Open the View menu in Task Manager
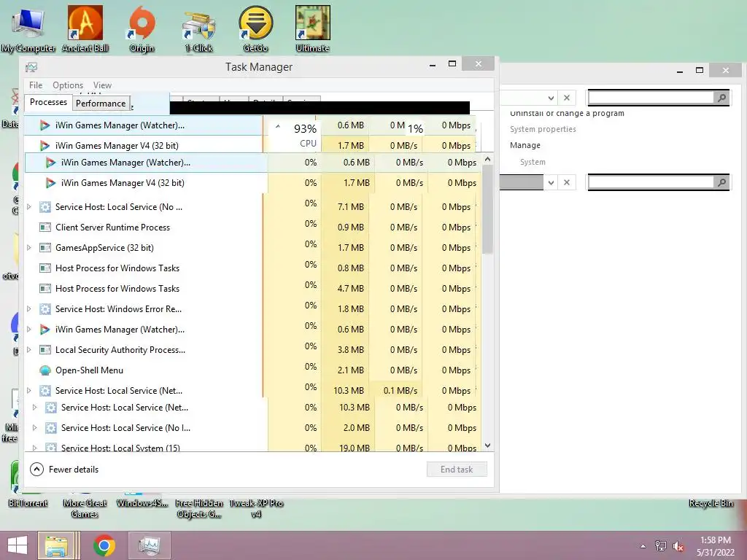The image size is (747, 560). tap(102, 85)
